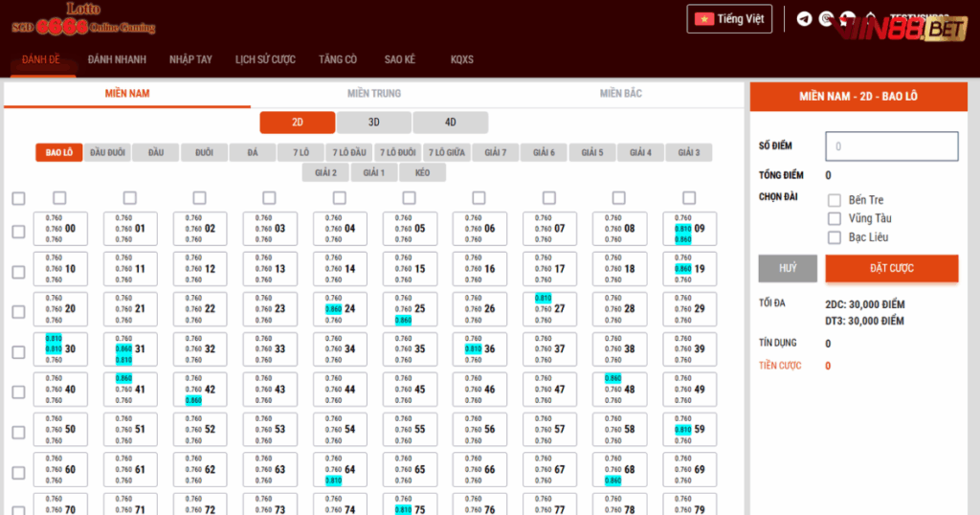Viewport: 980px width, 515px height.
Task: Enable the Vũng Tàu checkbox
Action: (834, 218)
